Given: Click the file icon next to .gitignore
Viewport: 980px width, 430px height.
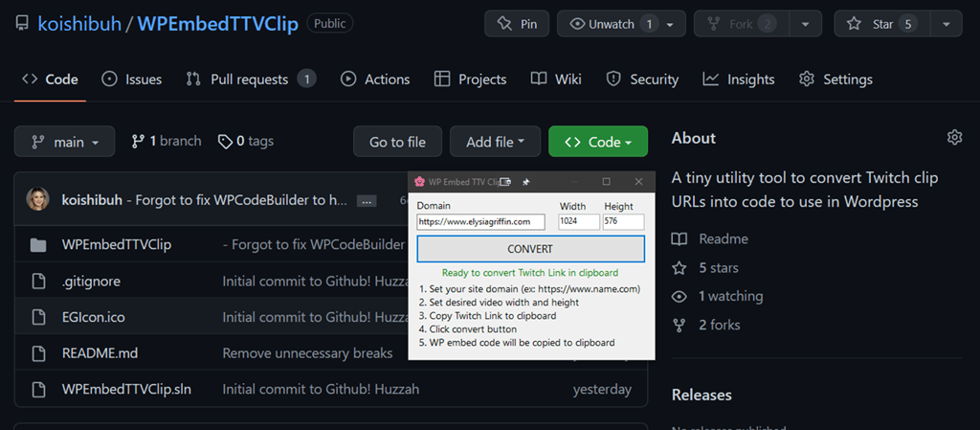Looking at the screenshot, I should tap(38, 282).
